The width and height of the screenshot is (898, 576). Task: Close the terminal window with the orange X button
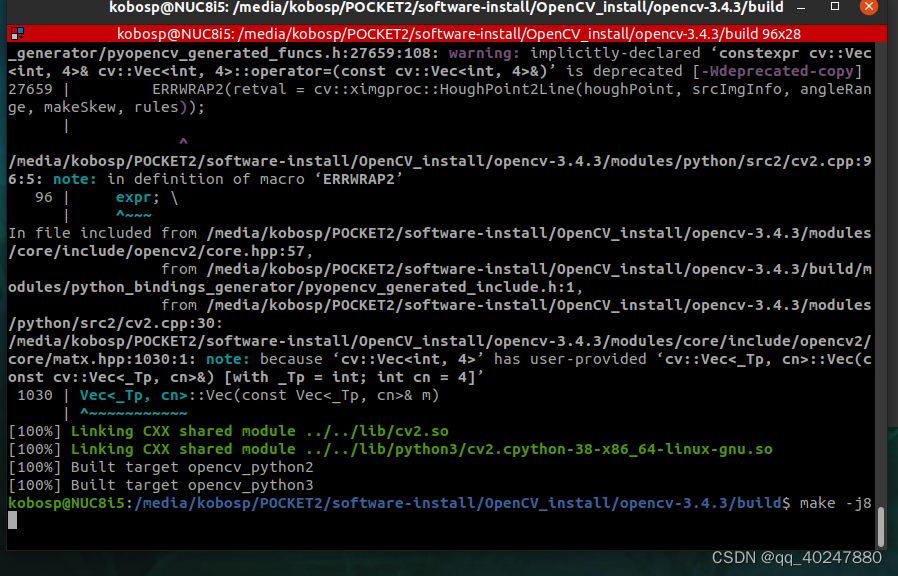[869, 7]
